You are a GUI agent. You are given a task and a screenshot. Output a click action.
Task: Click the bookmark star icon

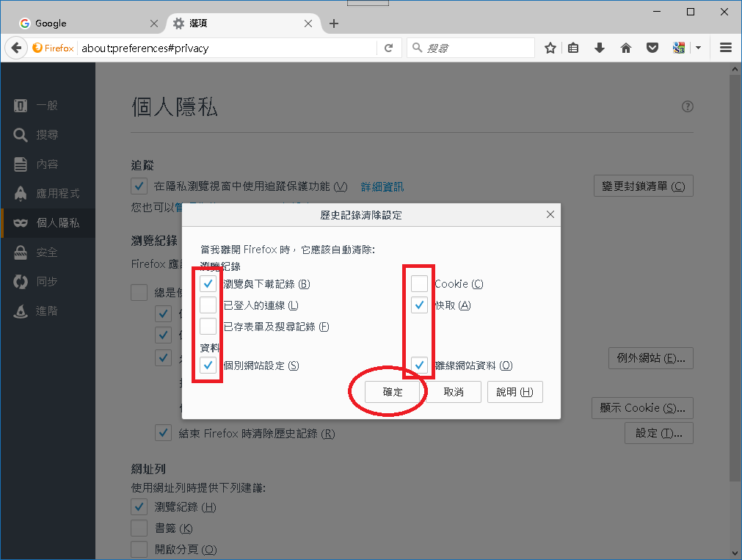tap(550, 48)
